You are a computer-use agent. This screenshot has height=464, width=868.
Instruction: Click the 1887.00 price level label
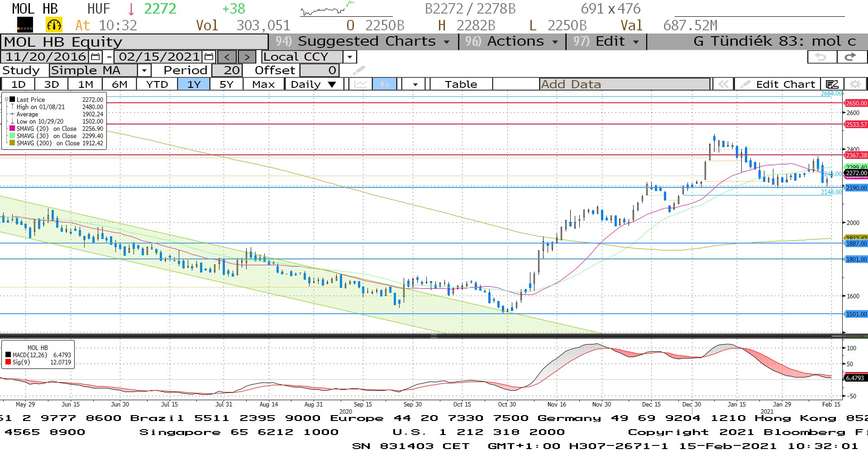tap(856, 244)
